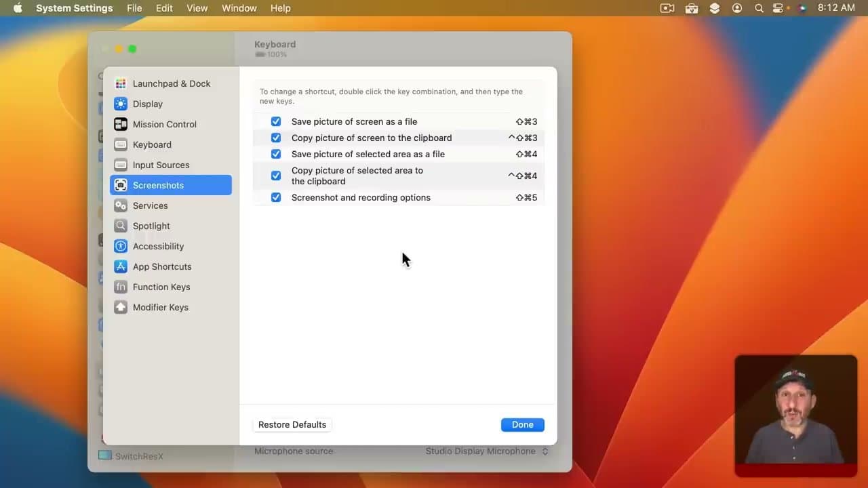Open the Studio Display Microphone dropdown
This screenshot has width=868, height=488.
(x=487, y=451)
